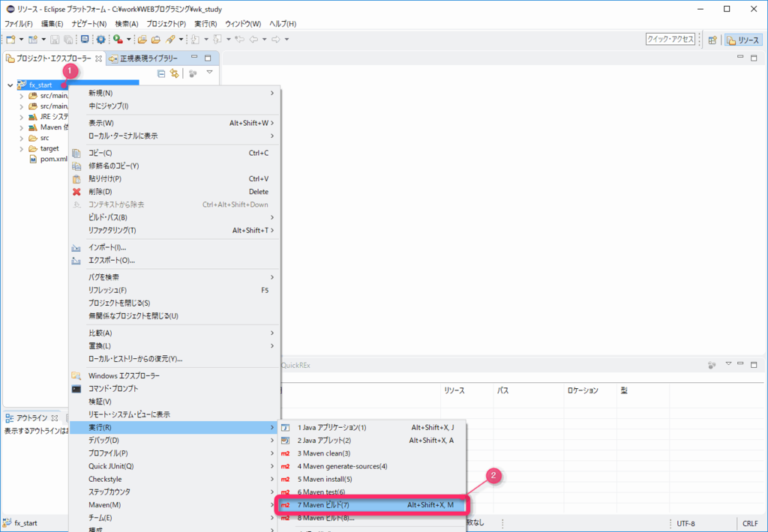
Task: Open Project Explorer view menu triangle
Action: pyautogui.click(x=210, y=73)
